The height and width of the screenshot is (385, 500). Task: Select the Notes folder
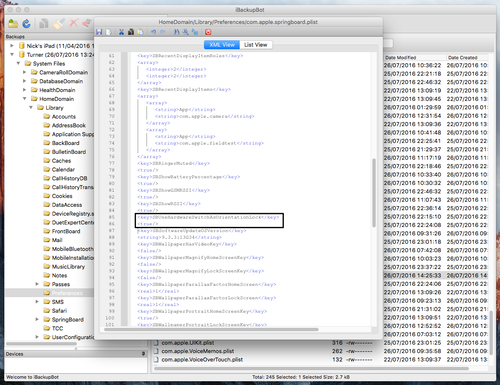59,275
